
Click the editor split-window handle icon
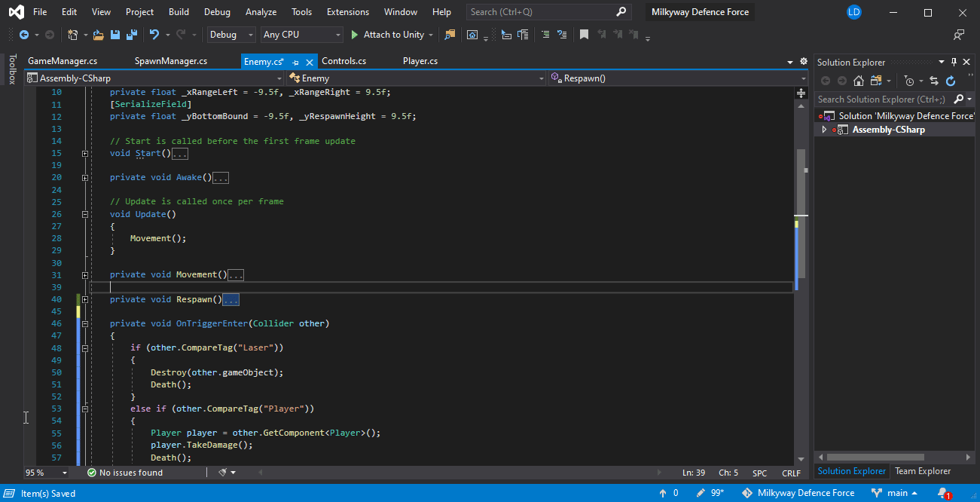pos(801,93)
